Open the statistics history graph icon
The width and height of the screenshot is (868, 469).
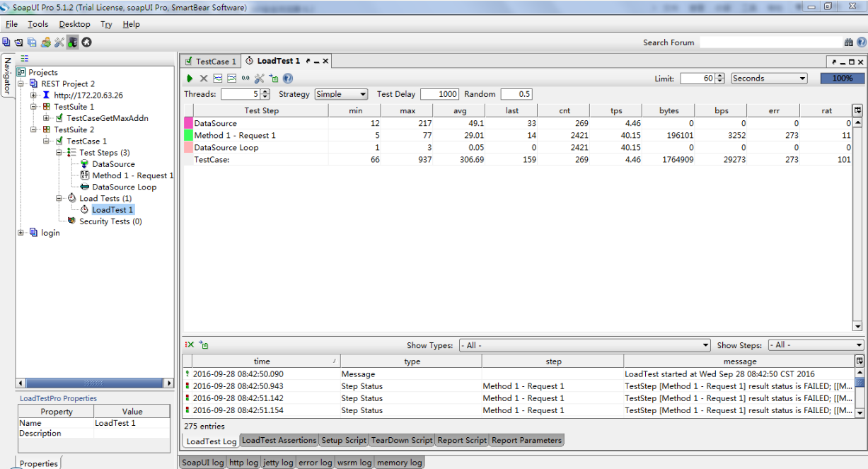point(231,79)
